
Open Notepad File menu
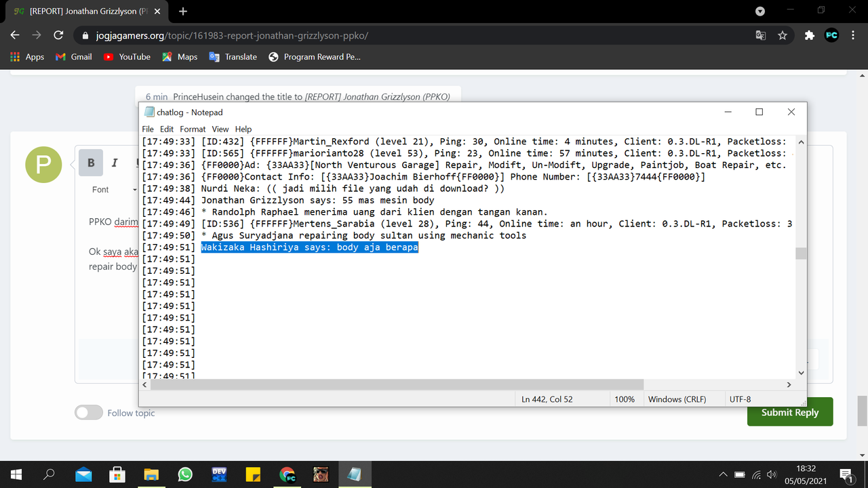point(148,129)
